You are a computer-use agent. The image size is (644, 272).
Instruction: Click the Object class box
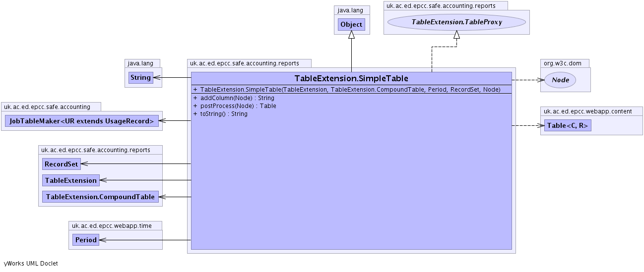pyautogui.click(x=351, y=25)
